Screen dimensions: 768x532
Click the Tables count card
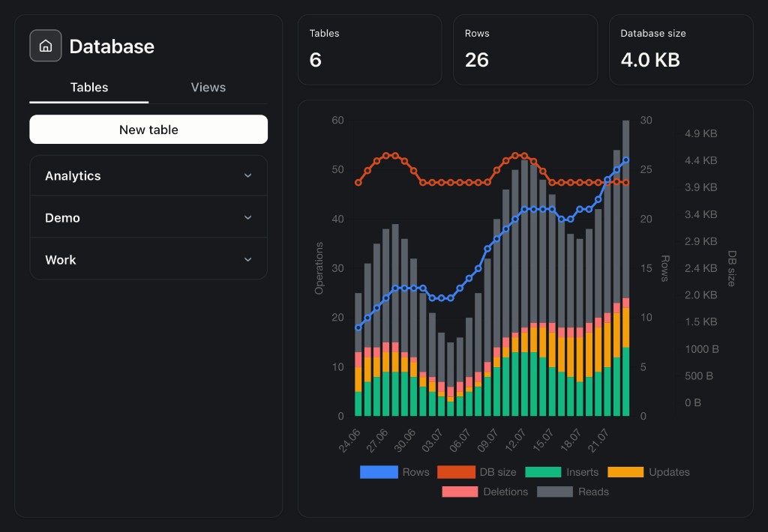coord(370,50)
